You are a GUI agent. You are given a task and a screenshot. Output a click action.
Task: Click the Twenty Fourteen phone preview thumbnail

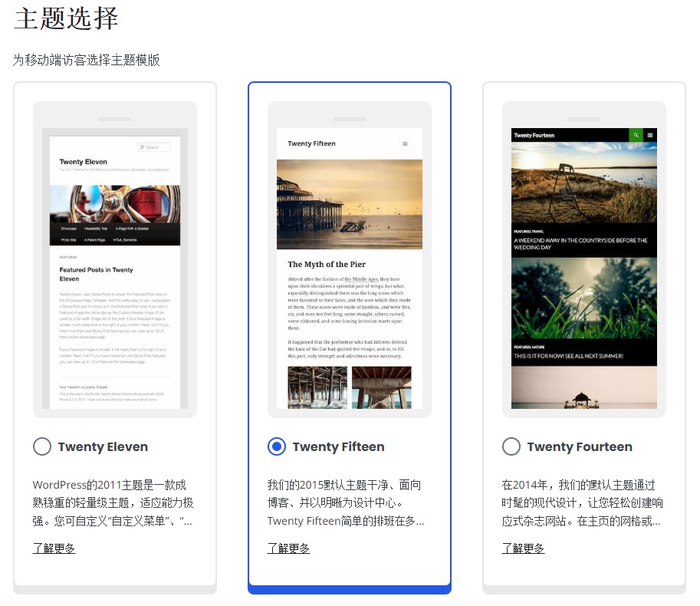[584, 259]
